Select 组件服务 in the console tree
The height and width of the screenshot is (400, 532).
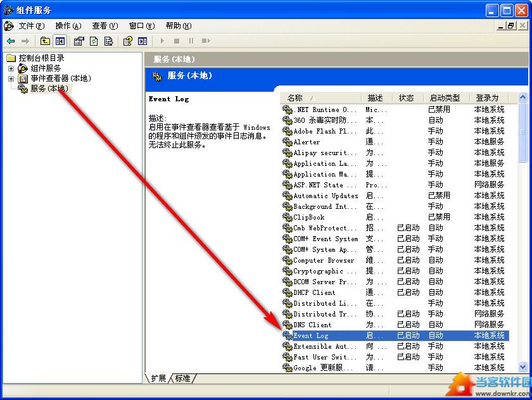pyautogui.click(x=46, y=68)
